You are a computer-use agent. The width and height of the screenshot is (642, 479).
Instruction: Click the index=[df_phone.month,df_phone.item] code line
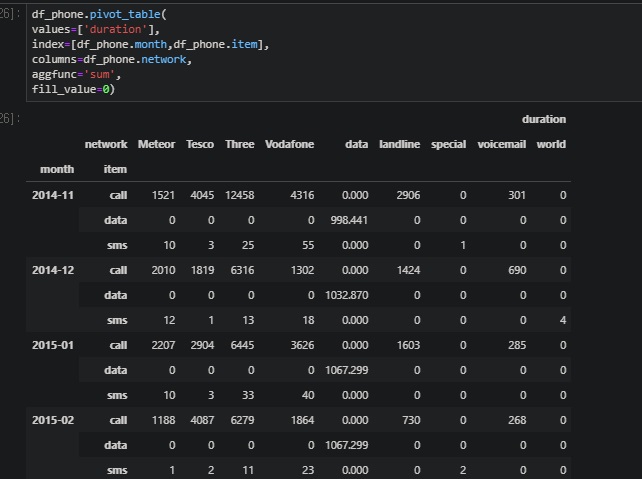[x=150, y=44]
